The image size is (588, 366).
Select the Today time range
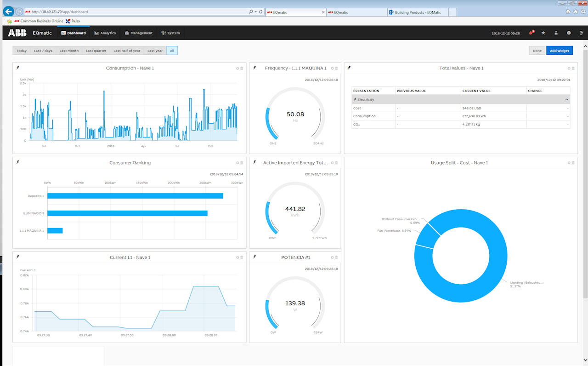click(x=22, y=51)
